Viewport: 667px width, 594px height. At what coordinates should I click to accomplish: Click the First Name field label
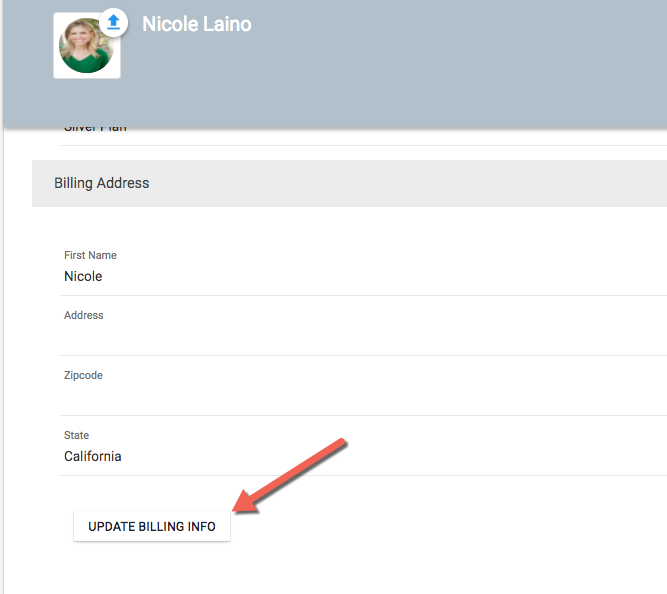[x=90, y=256]
